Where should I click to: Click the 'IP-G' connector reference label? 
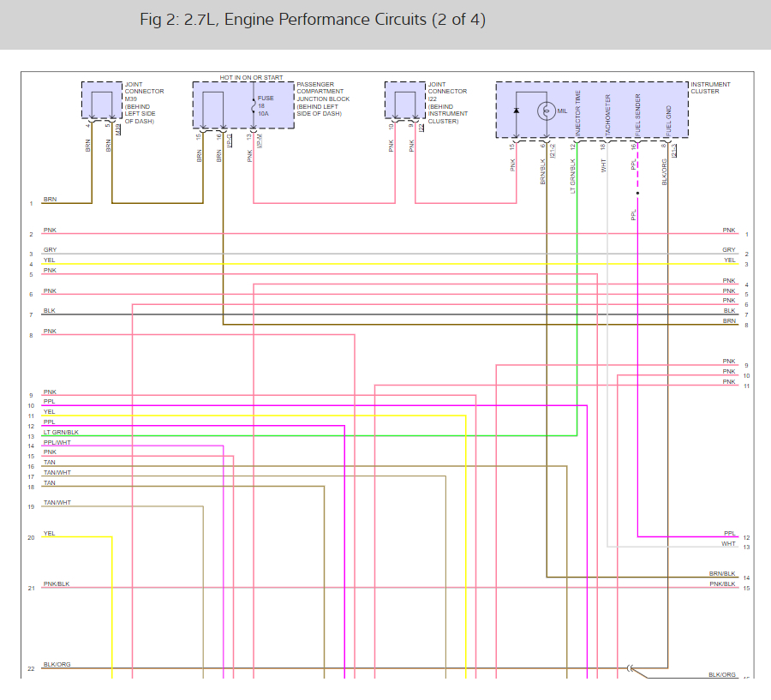click(229, 141)
